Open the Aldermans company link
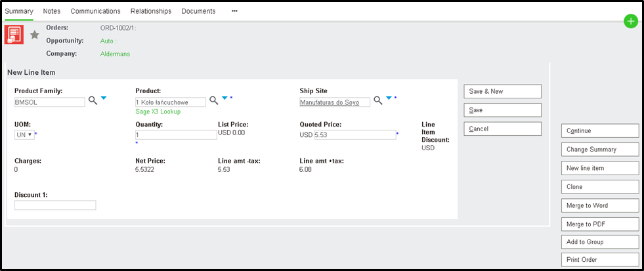The height and width of the screenshot is (271, 644). click(x=115, y=54)
